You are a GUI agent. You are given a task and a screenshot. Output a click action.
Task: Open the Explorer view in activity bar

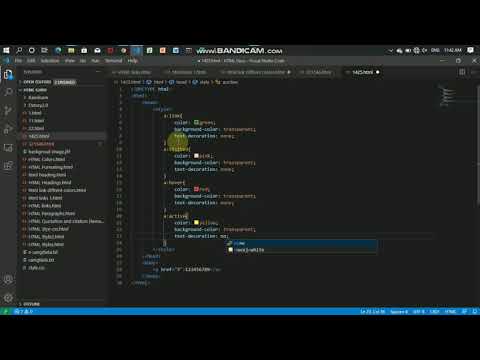click(8, 74)
